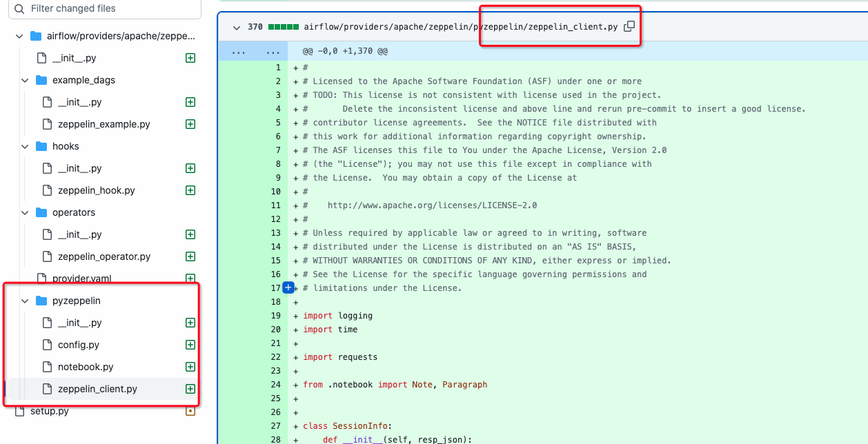Click line number 19 in the diff
Viewport: 868px width, 444px height.
276,316
